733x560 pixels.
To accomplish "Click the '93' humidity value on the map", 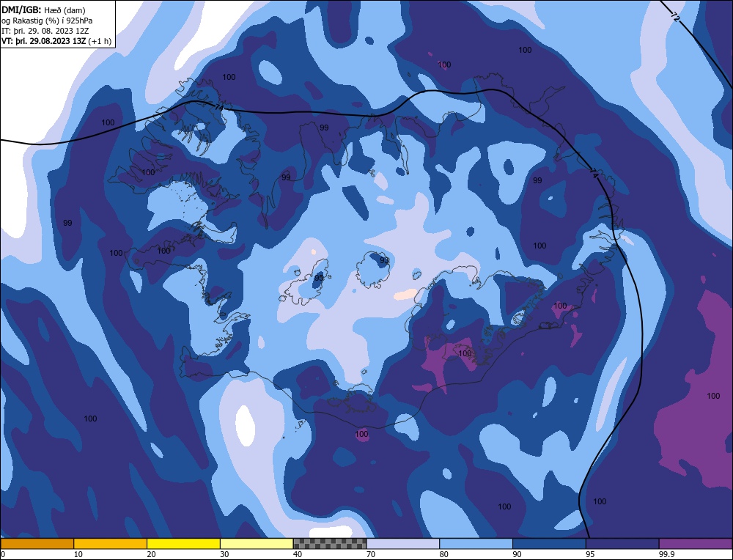I will click(x=384, y=260).
